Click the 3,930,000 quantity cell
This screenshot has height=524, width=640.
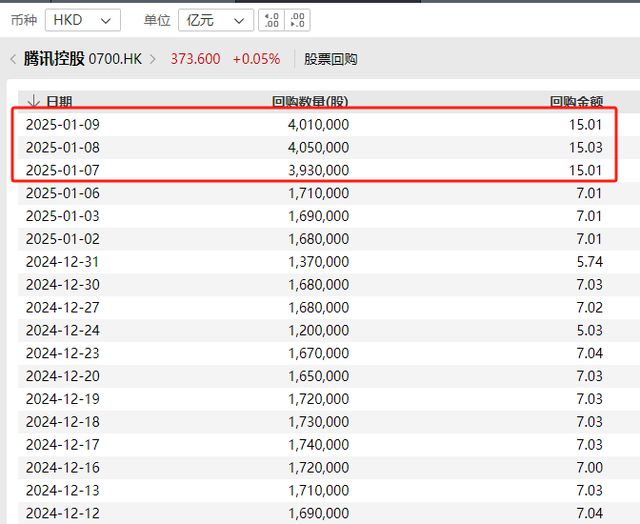319,170
